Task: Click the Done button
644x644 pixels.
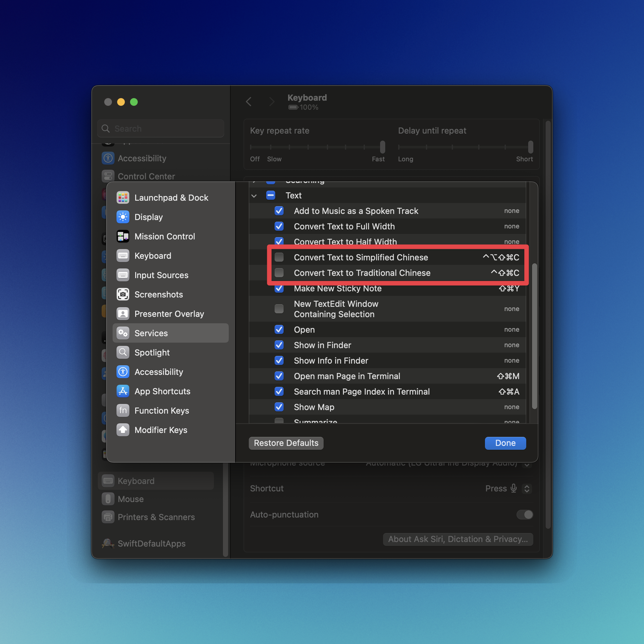Action: (x=505, y=443)
